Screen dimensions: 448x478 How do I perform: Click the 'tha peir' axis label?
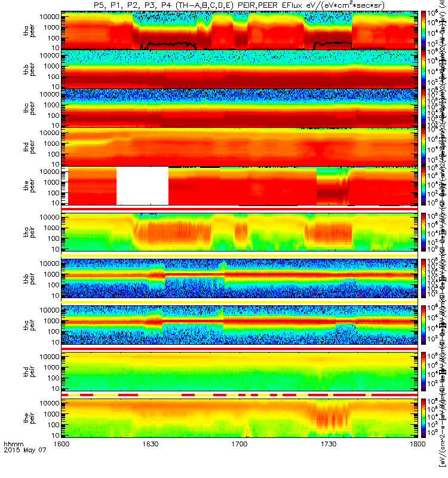click(29, 232)
